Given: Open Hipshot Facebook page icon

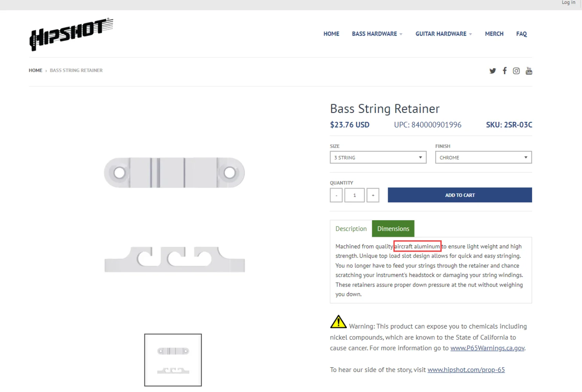Looking at the screenshot, I should (x=505, y=71).
